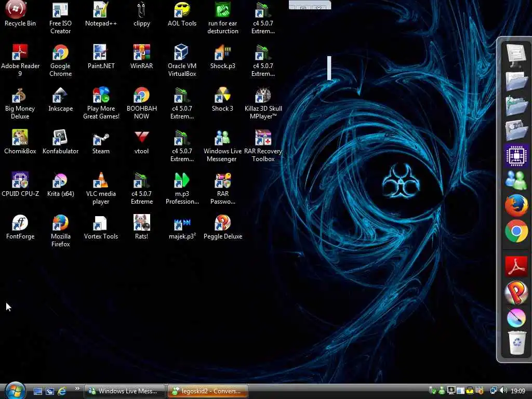Open m.p3 Profession... desktop icon
The image size is (532, 399).
click(x=182, y=188)
